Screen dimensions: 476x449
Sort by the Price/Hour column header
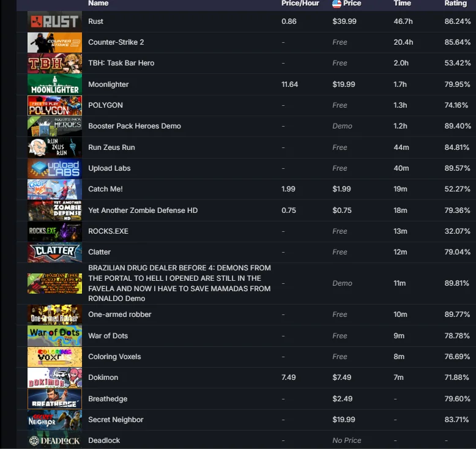(x=300, y=3)
